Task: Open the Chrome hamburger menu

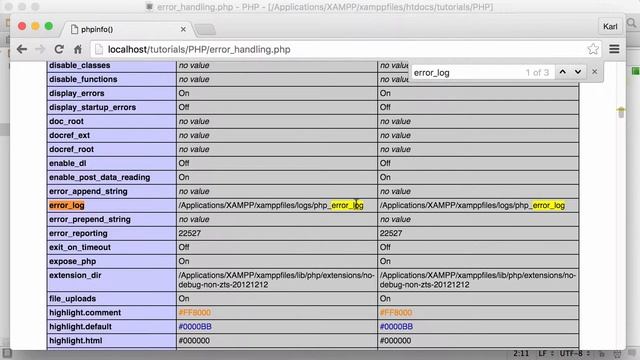Action: pyautogui.click(x=614, y=49)
